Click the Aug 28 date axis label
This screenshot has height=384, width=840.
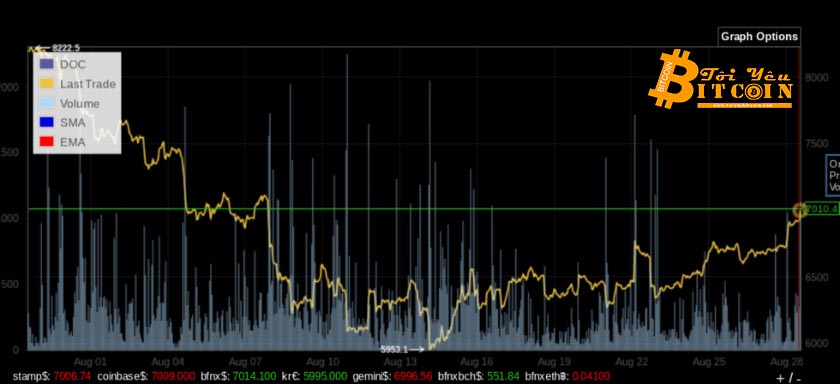click(786, 362)
